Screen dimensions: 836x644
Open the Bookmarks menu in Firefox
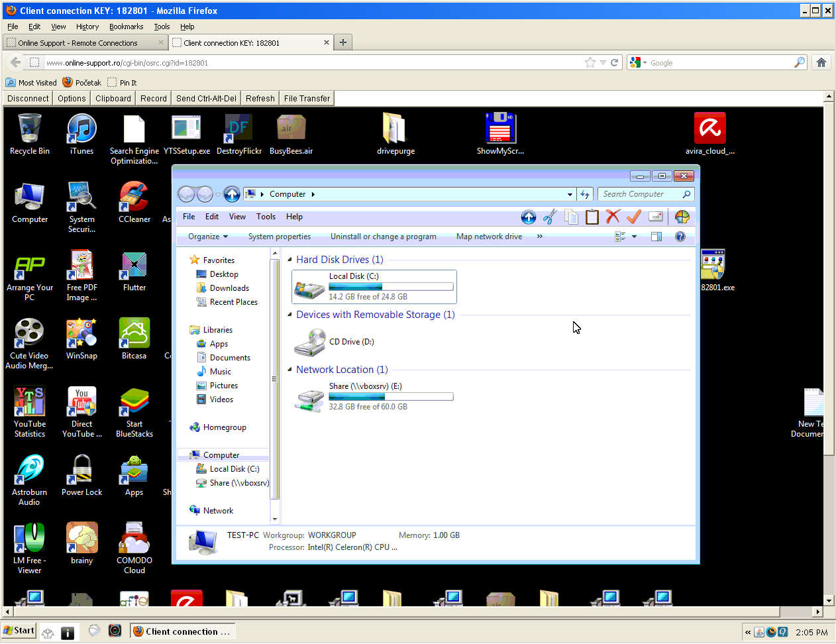point(126,27)
